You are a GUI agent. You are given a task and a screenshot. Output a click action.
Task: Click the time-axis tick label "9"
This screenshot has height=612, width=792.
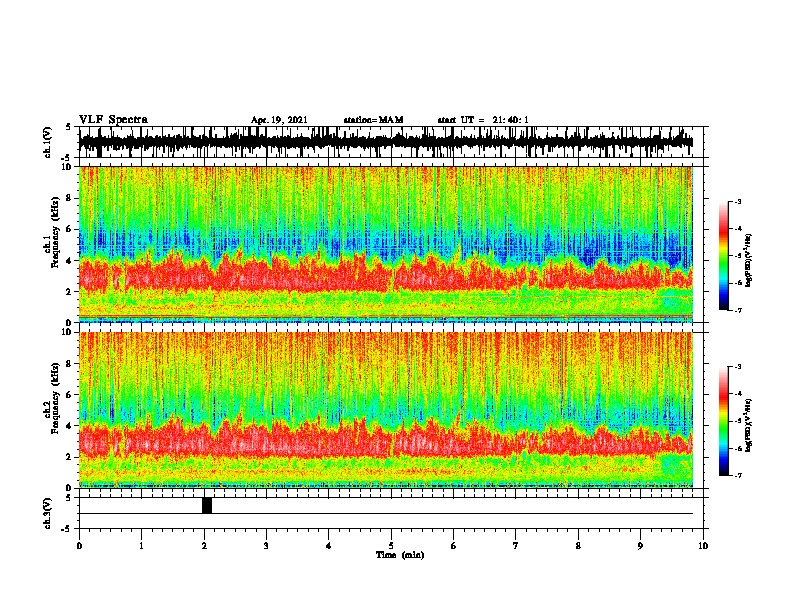(640, 546)
